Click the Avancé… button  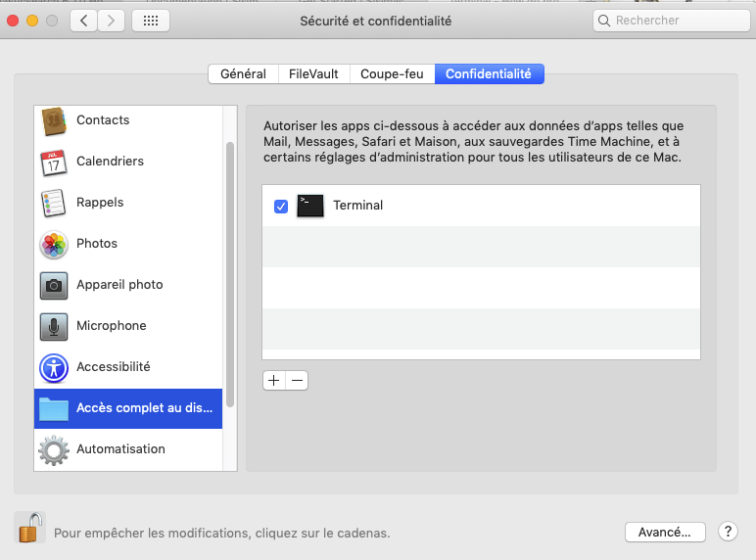click(665, 532)
